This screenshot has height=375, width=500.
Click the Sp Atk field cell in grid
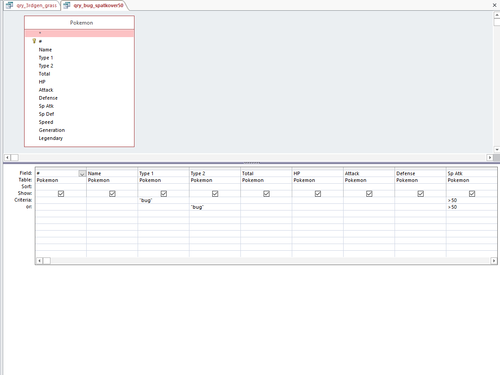click(x=472, y=174)
